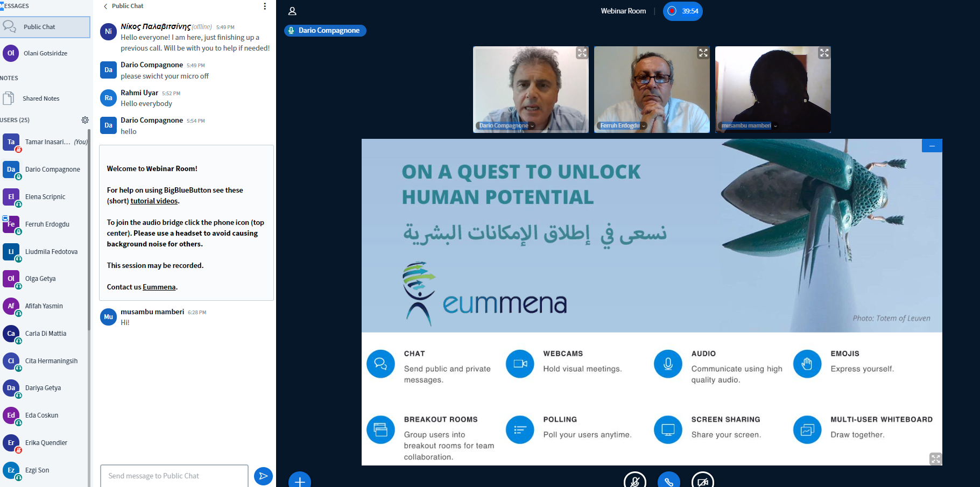Image resolution: width=980 pixels, height=487 pixels.
Task: Select user Ferruh Erdogdu in users list
Action: (x=44, y=224)
